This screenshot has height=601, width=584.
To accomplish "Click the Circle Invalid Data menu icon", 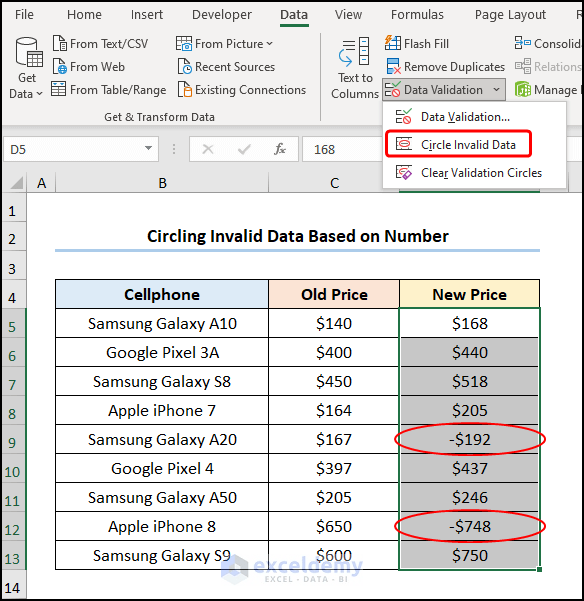I will pyautogui.click(x=404, y=144).
